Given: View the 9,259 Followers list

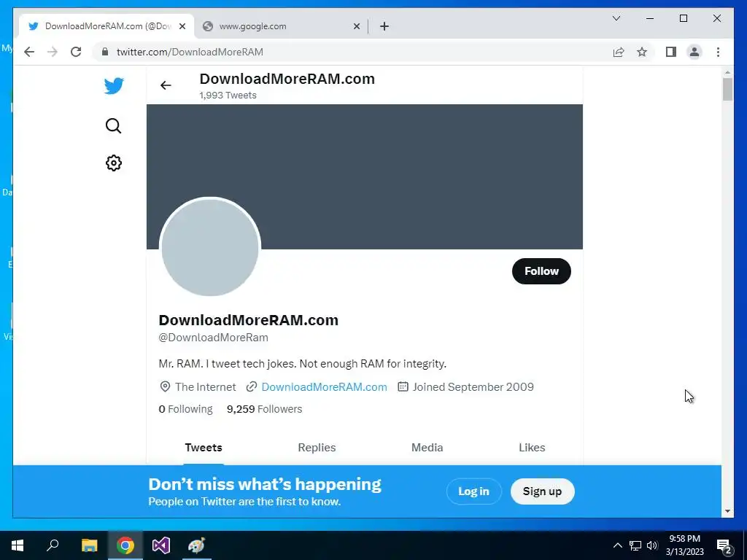Looking at the screenshot, I should (x=264, y=409).
